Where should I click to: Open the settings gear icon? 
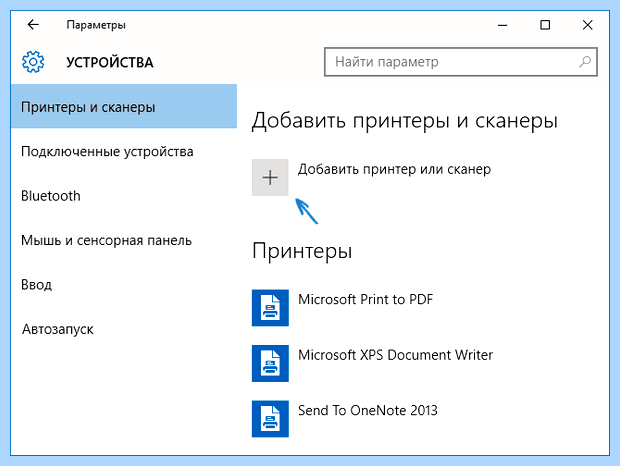tap(33, 62)
